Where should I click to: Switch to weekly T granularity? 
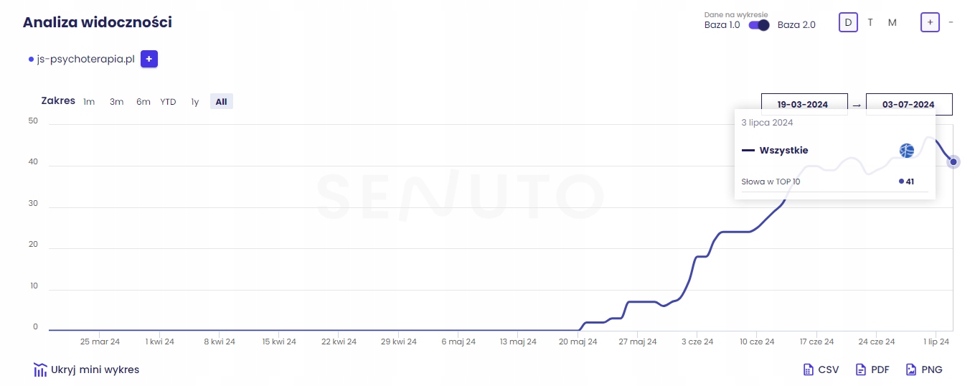[x=870, y=22]
